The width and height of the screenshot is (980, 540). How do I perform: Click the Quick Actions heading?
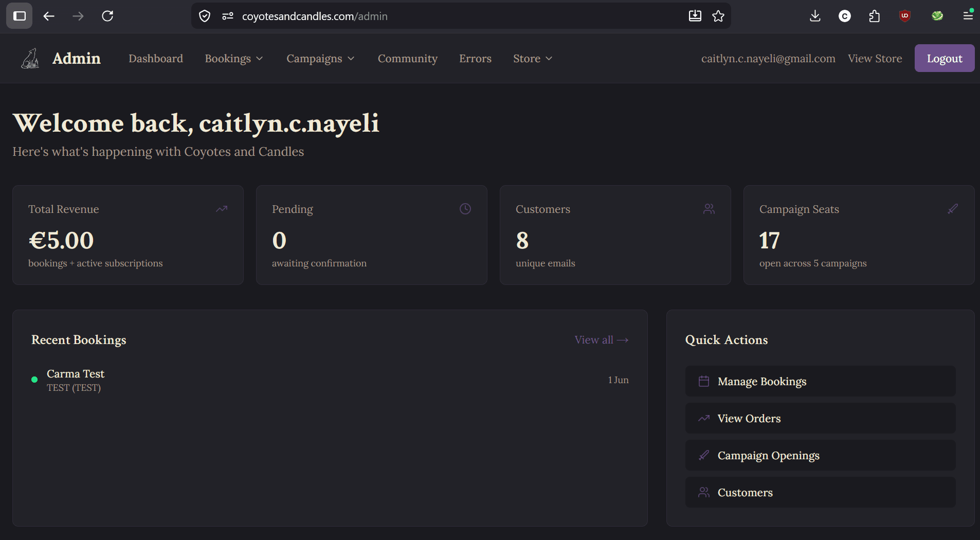(727, 340)
